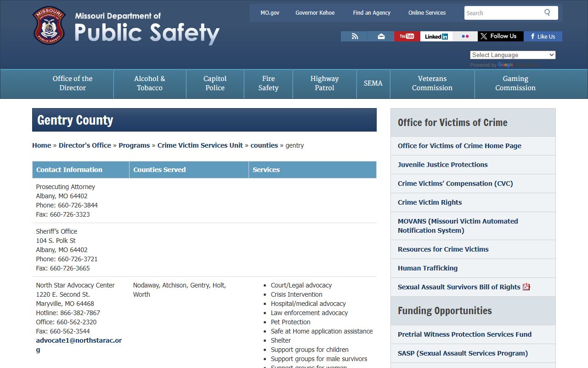The height and width of the screenshot is (368, 588).
Task: Follow Us on X button
Action: (501, 36)
